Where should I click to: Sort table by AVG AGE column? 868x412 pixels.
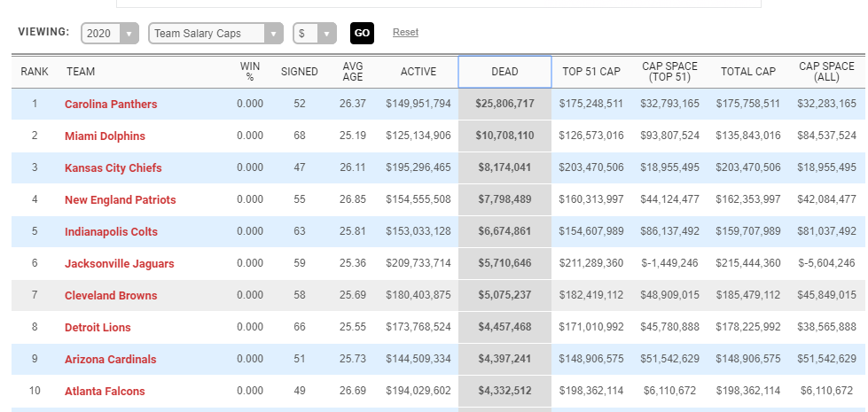tap(353, 72)
